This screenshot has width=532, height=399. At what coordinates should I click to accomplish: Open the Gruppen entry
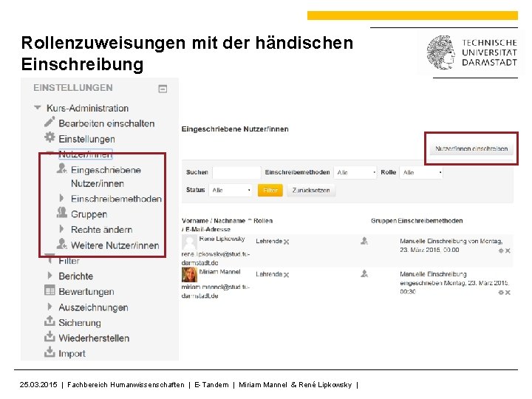point(89,214)
